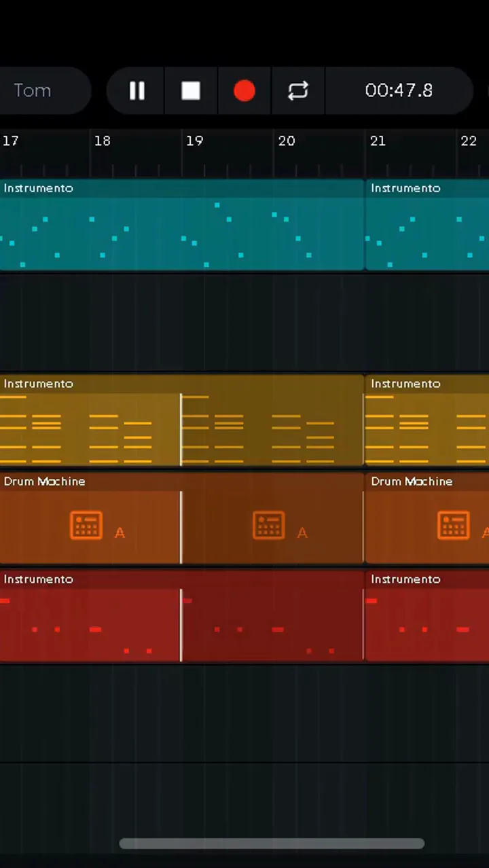The width and height of the screenshot is (489, 868).
Task: Open the Drum Machine pattern icon near bar 18
Action: click(86, 525)
